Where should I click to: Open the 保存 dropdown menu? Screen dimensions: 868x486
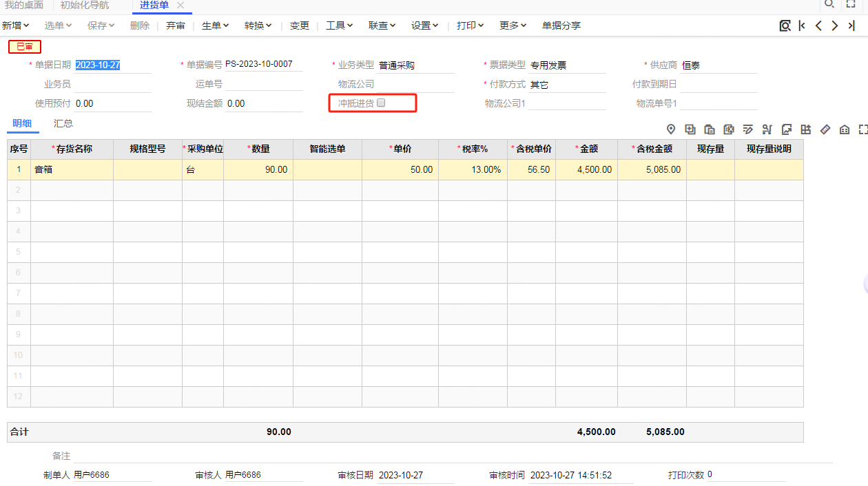[101, 25]
